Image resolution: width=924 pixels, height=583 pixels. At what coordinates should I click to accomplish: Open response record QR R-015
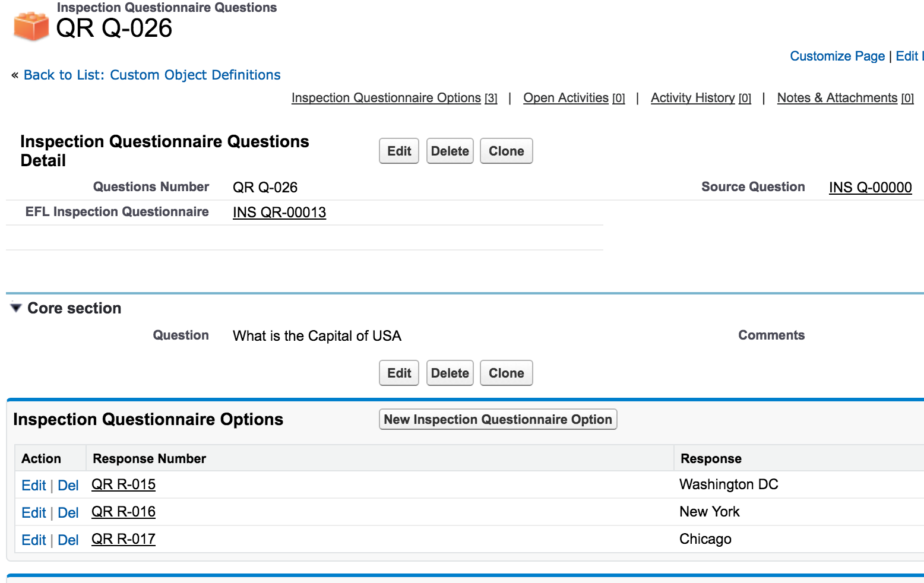pos(124,484)
